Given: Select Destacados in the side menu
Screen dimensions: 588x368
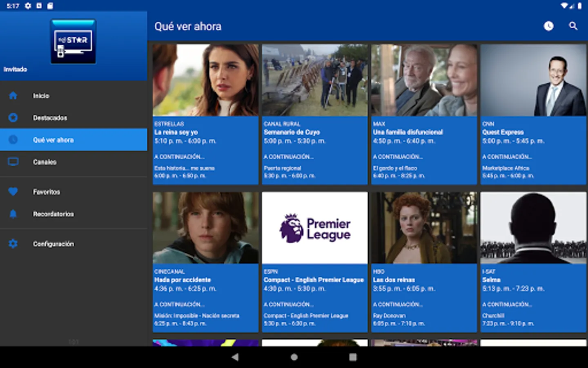Looking at the screenshot, I should click(x=73, y=118).
